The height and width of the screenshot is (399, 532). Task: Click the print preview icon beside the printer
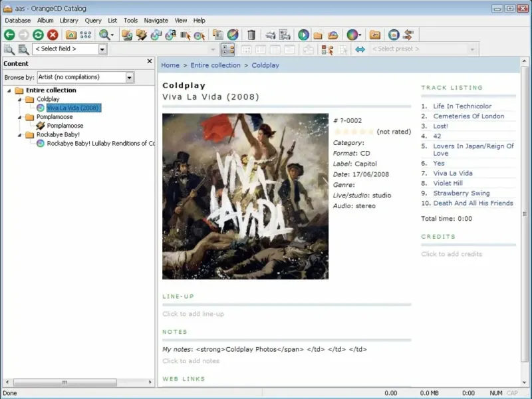[285, 35]
